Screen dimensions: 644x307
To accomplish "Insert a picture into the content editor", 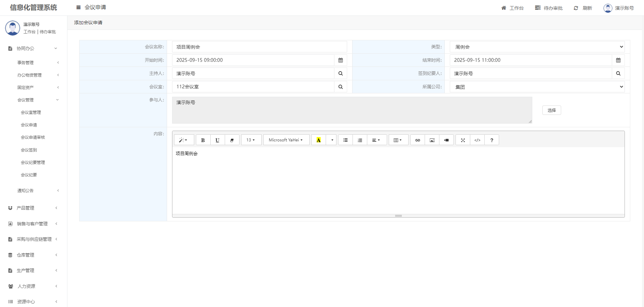I will pos(432,140).
